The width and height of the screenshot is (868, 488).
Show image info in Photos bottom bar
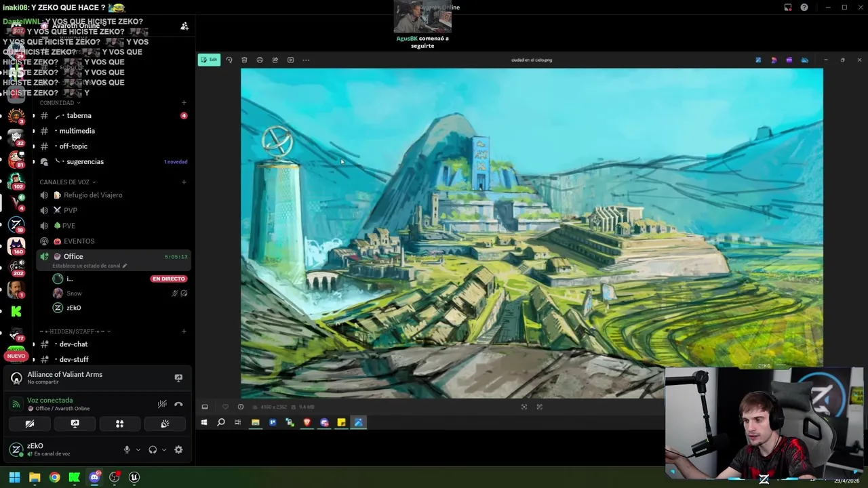241,407
